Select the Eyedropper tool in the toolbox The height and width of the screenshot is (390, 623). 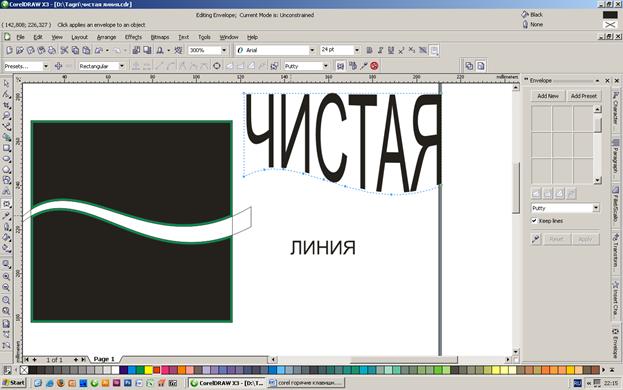pos(6,216)
